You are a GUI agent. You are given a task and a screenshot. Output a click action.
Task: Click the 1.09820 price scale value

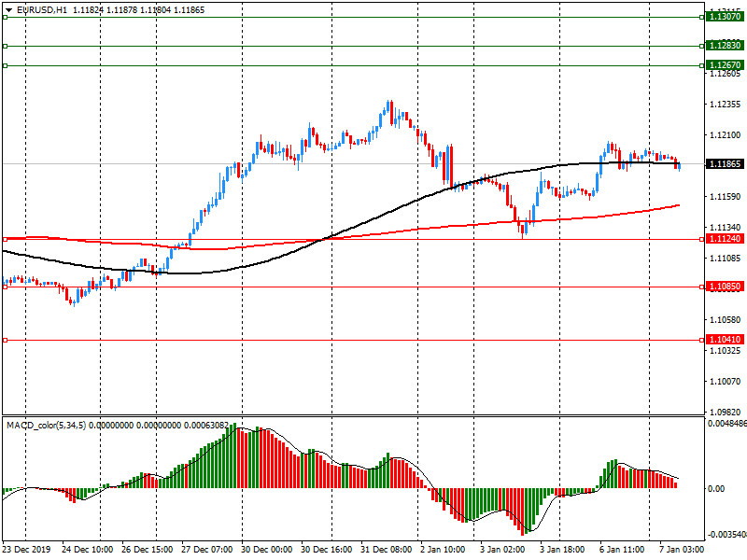(726, 412)
